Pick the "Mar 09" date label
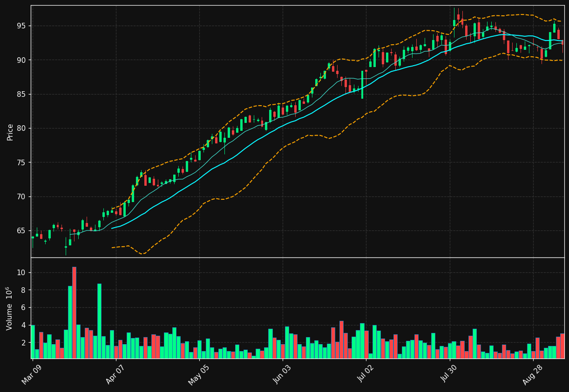The height and width of the screenshot is (392, 569). 31,373
